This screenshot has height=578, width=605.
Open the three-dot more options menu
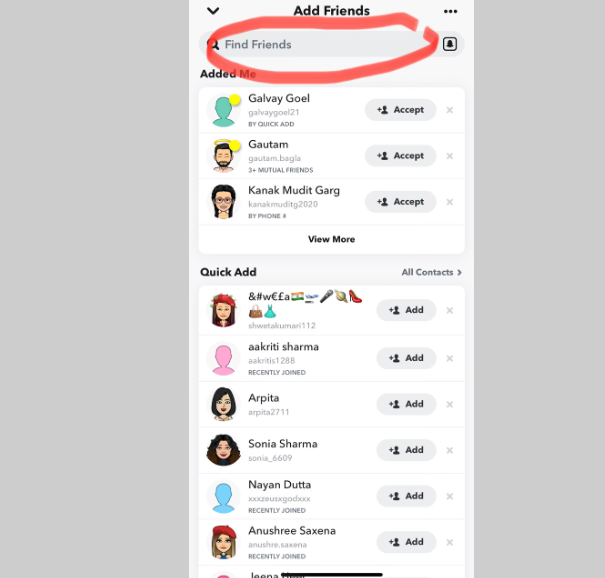(x=450, y=11)
